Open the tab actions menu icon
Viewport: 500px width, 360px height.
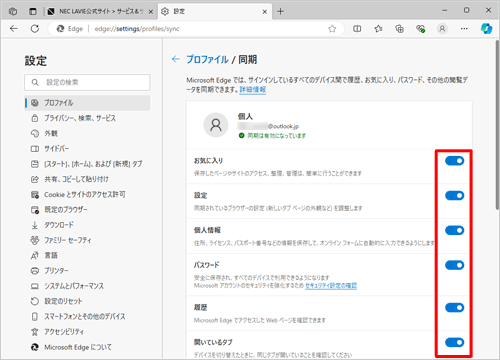tap(33, 11)
